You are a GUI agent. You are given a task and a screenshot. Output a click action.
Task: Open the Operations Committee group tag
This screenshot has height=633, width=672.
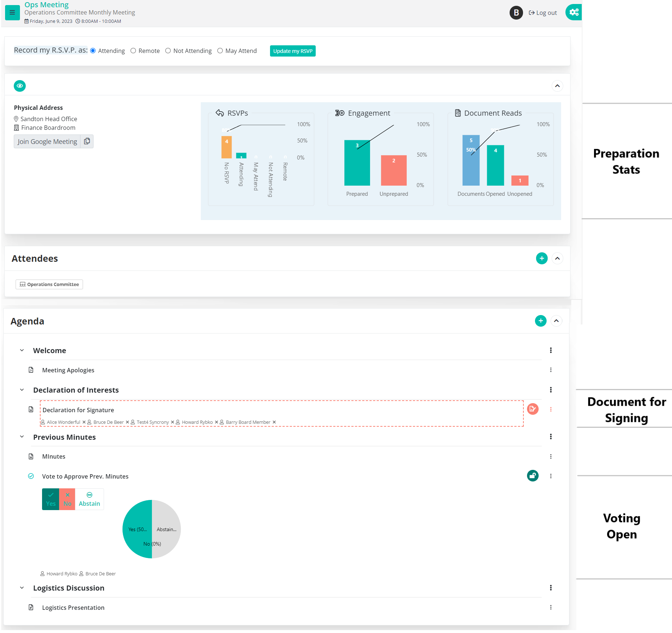point(49,285)
